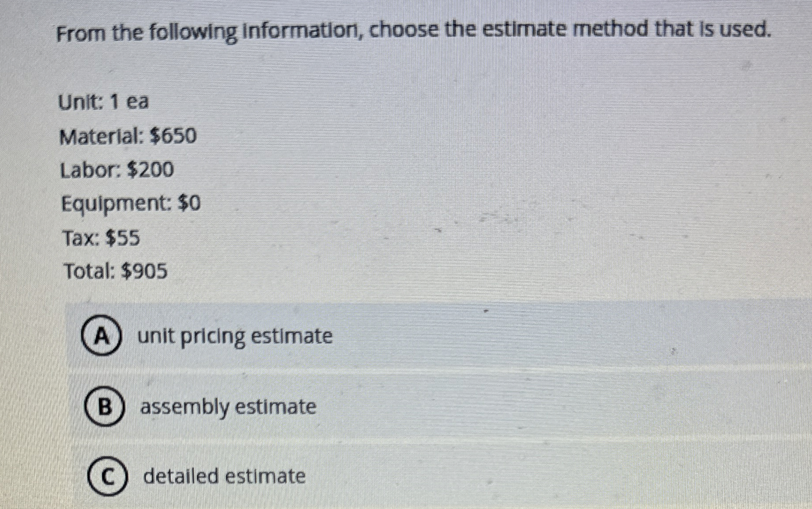Click the 'Material: $650' line
Image resolution: width=812 pixels, height=509 pixels.
(128, 136)
